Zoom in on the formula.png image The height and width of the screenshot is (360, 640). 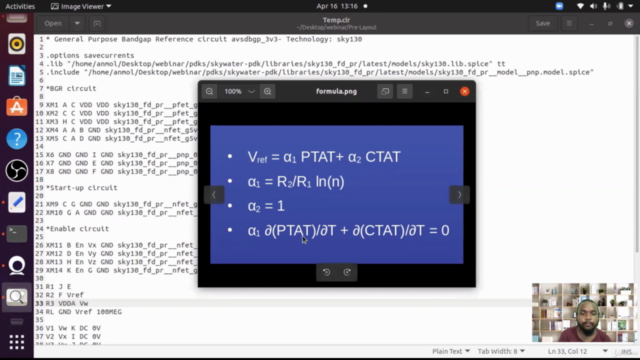[x=267, y=91]
